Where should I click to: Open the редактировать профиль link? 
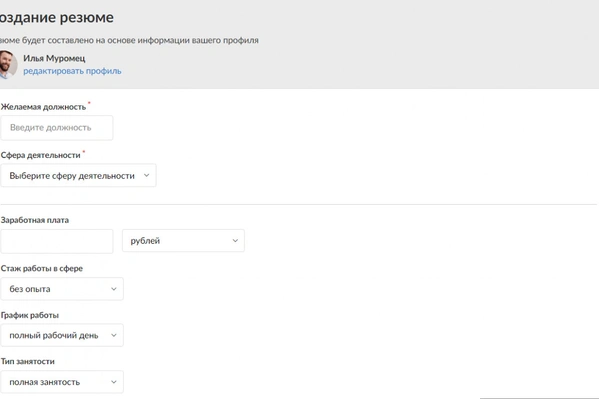[72, 71]
